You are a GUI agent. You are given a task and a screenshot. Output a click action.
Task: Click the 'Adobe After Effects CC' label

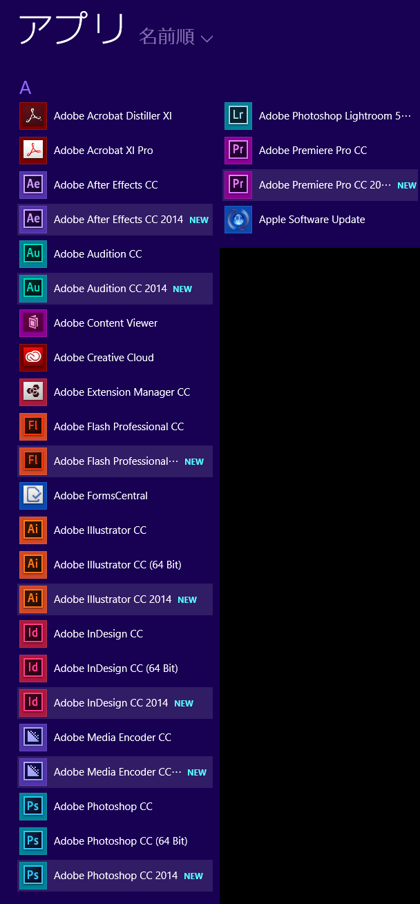coord(106,185)
